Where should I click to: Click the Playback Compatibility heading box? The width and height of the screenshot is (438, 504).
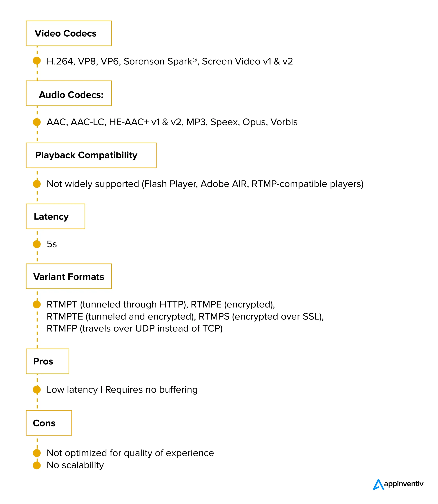click(x=91, y=155)
